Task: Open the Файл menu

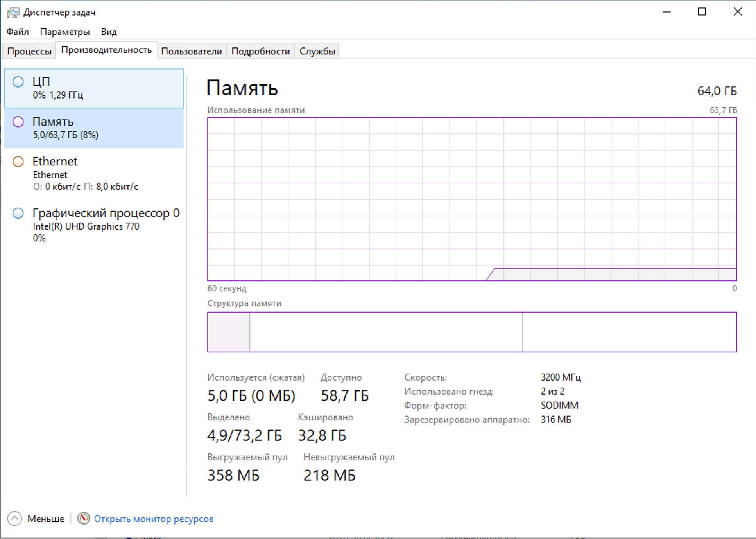Action: [x=18, y=32]
